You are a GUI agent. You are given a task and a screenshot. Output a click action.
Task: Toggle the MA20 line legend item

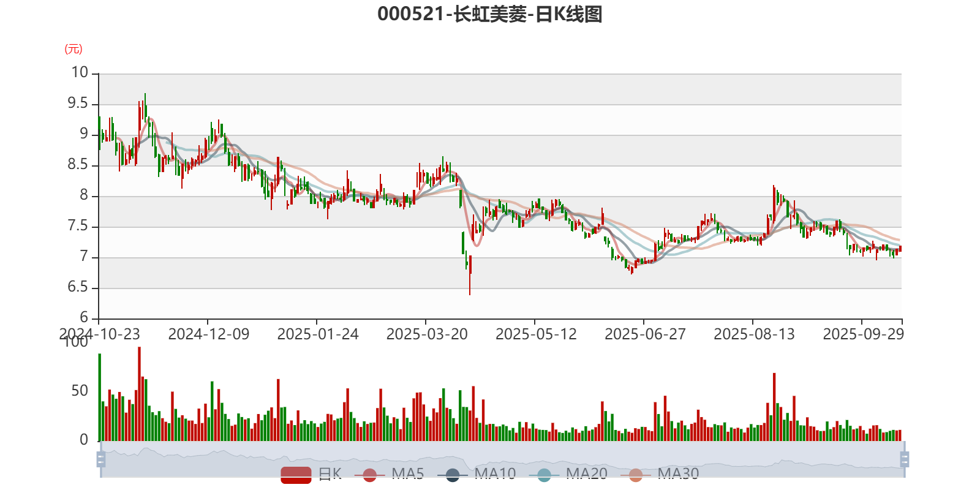click(568, 474)
